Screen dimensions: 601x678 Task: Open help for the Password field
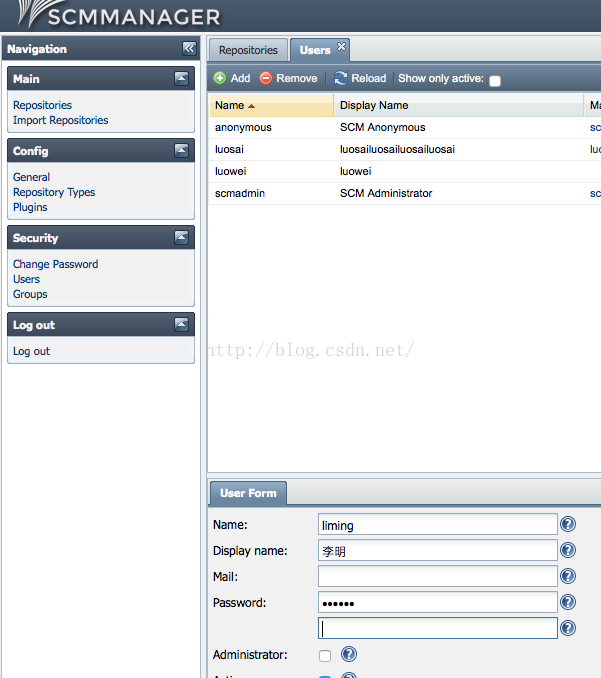tap(568, 602)
